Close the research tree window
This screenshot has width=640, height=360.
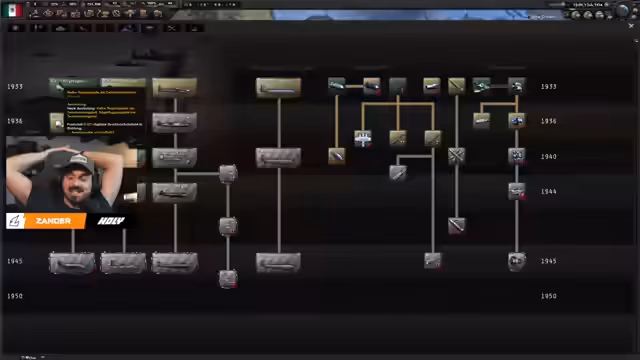click(x=631, y=26)
